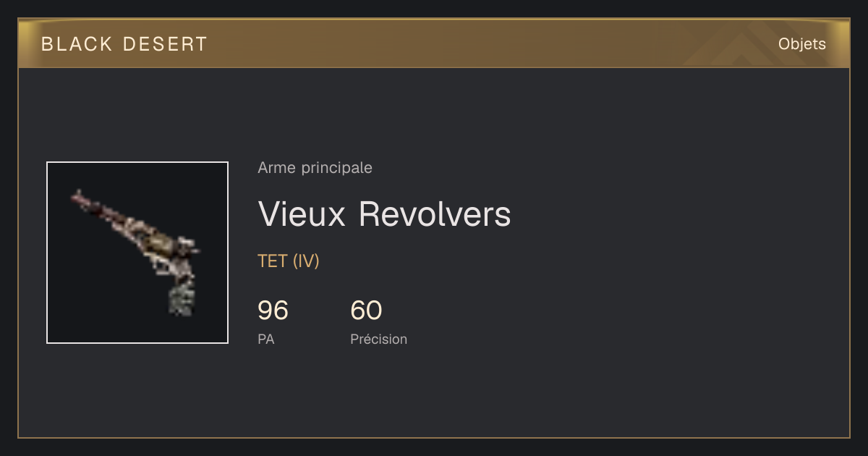Click the letter V in Vieux
The height and width of the screenshot is (456, 868).
[268, 214]
